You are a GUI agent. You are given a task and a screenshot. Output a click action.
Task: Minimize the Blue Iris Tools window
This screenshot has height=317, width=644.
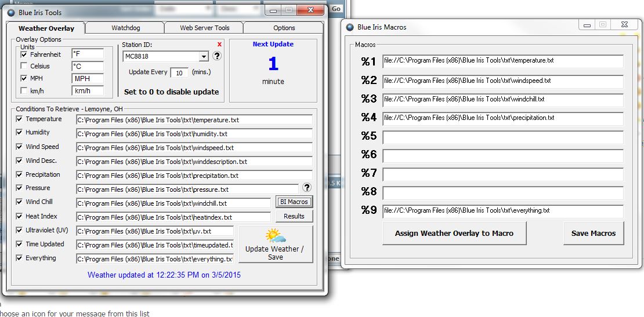pos(273,10)
